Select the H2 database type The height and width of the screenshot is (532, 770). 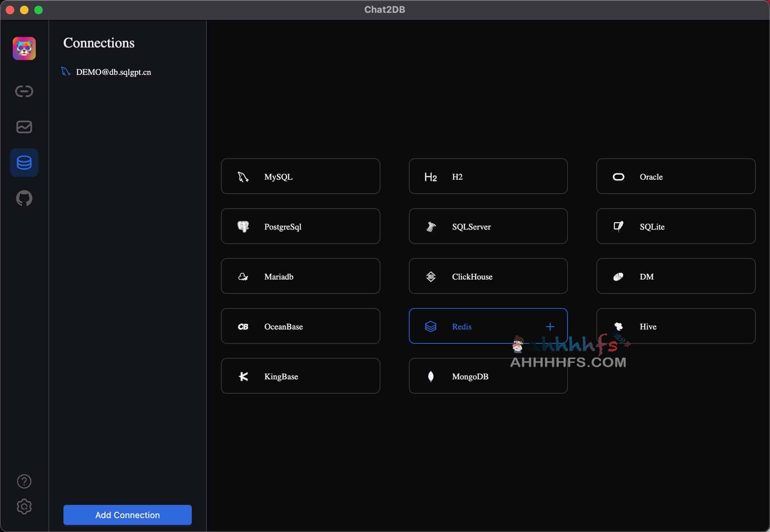click(x=488, y=176)
